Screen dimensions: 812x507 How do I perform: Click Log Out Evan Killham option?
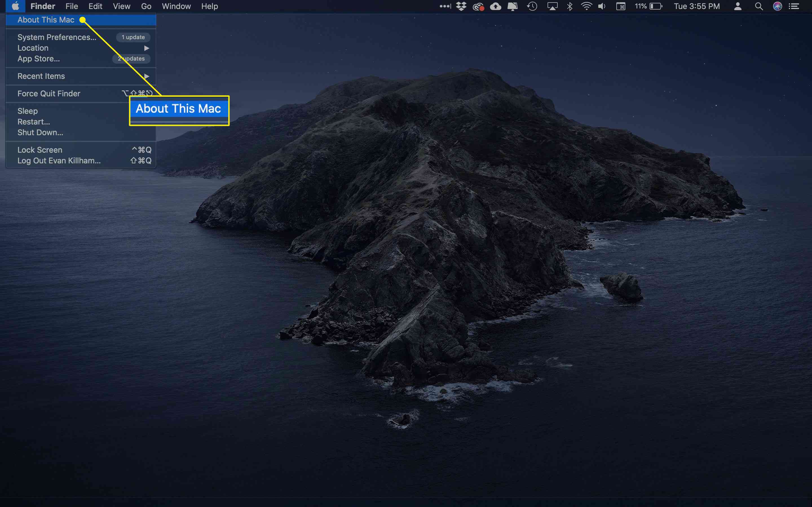click(x=58, y=160)
